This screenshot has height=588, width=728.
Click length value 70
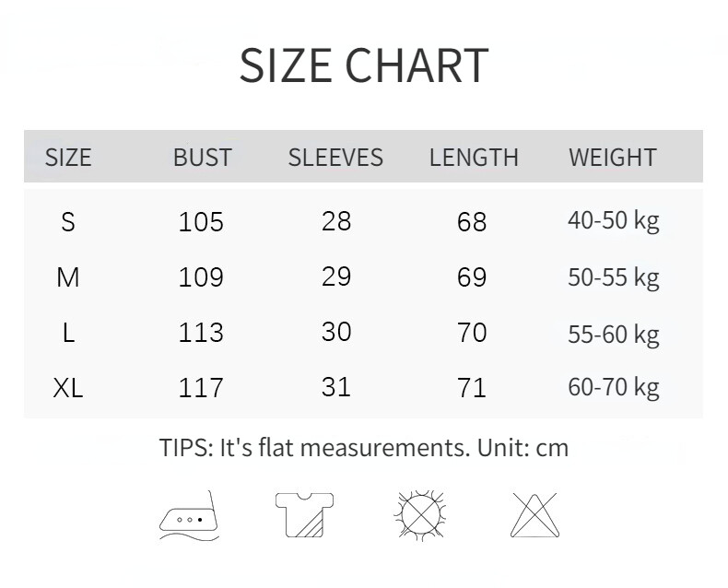472,333
